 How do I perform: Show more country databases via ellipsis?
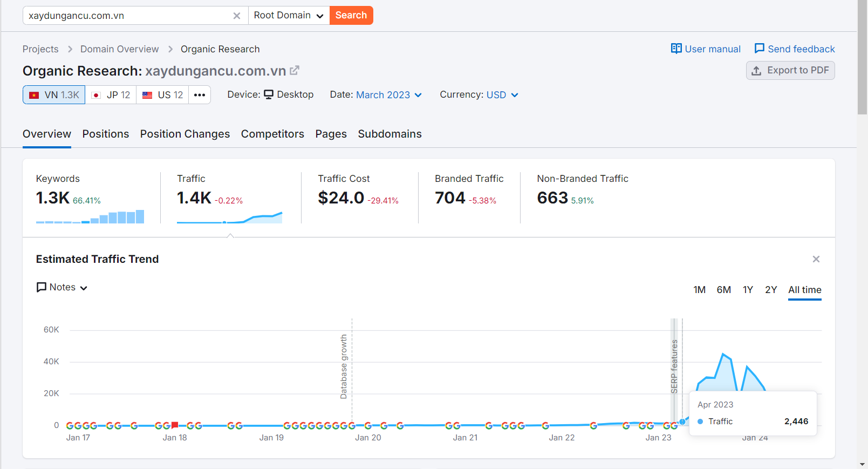coord(200,95)
